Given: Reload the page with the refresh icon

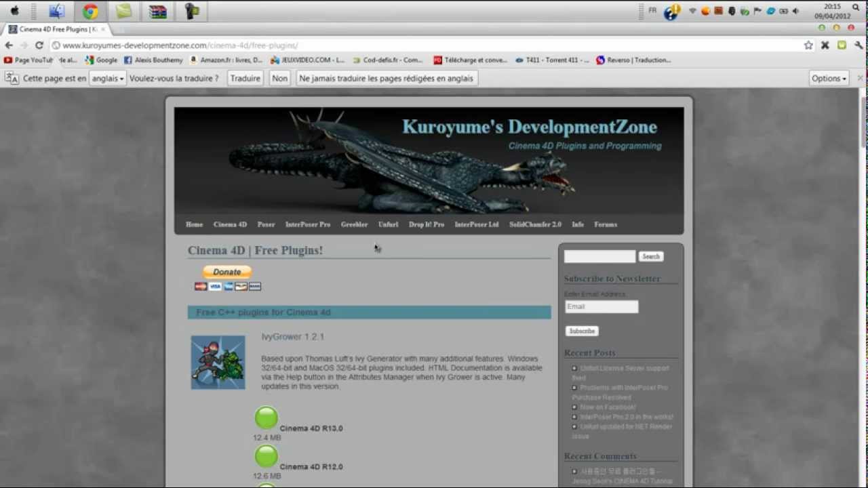Looking at the screenshot, I should 39,45.
